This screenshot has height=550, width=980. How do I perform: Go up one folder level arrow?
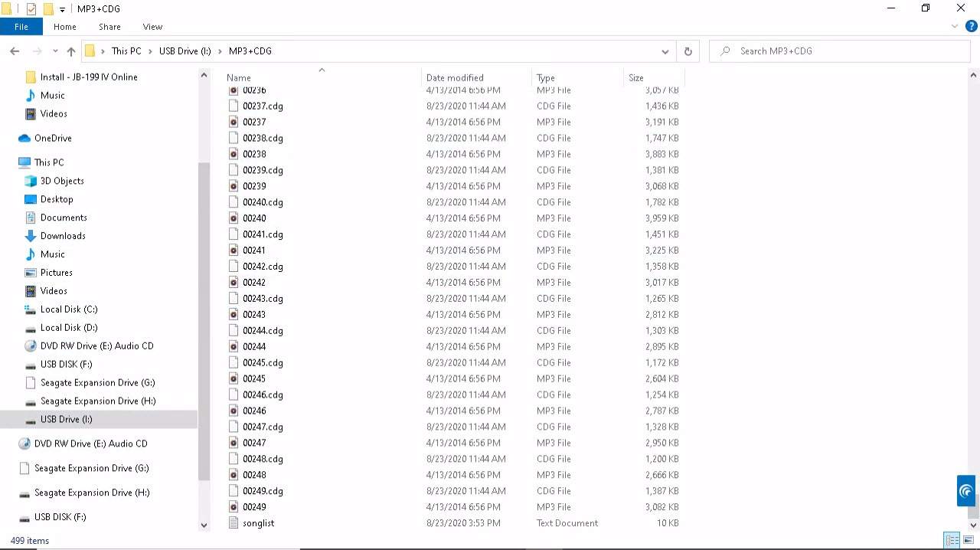[x=71, y=51]
